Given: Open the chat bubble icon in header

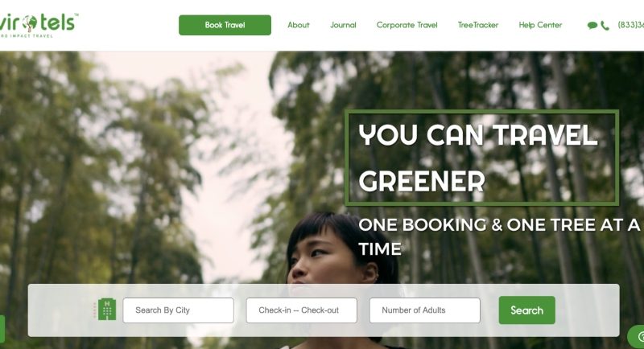Looking at the screenshot, I should [592, 26].
